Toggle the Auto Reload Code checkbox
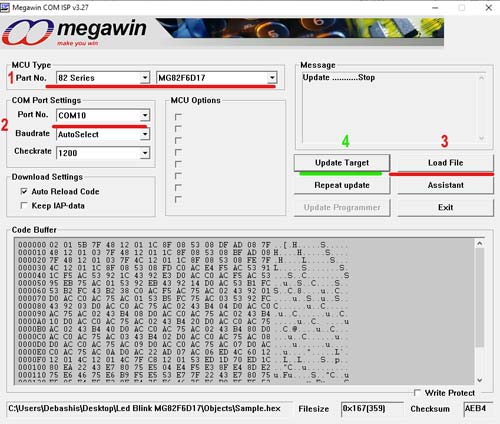This screenshot has width=500, height=424. (24, 191)
